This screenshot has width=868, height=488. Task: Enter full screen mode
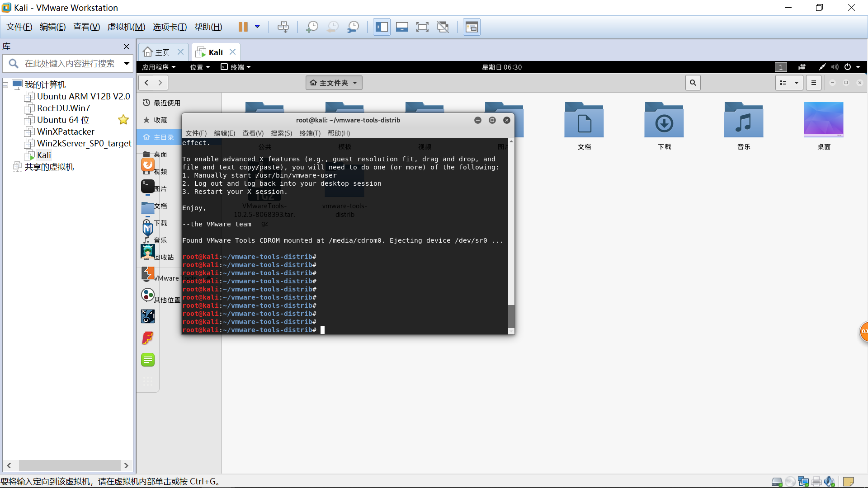point(422,27)
